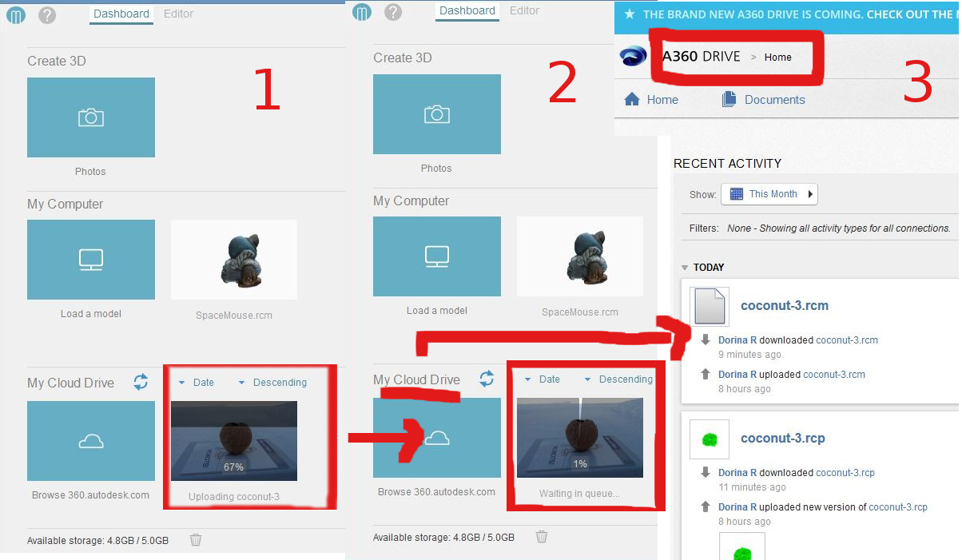Click the blank file icon beside coconut-3.rcm heading
This screenshot has height=560, width=962.
(x=710, y=306)
